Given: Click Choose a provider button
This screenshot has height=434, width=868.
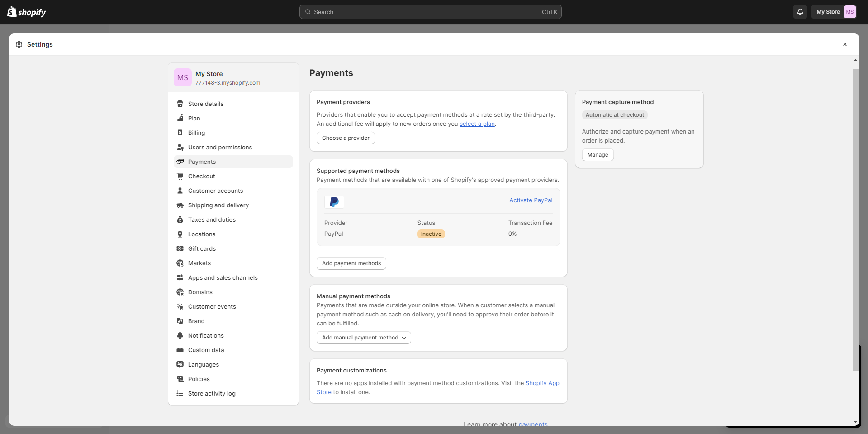Looking at the screenshot, I should (346, 138).
